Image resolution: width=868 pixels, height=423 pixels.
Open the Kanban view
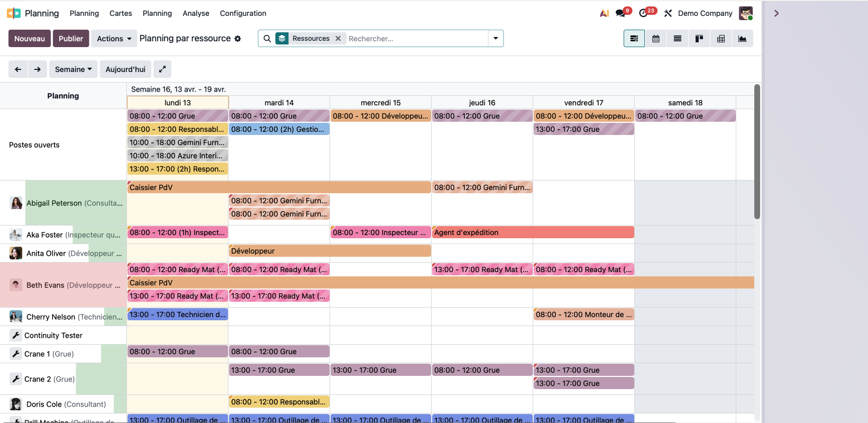pos(699,39)
